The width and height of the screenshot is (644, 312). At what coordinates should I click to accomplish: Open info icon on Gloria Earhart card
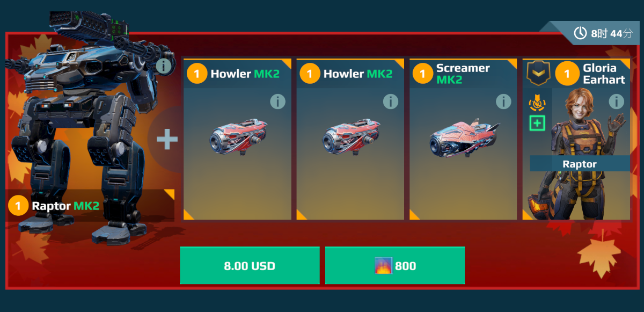(616, 101)
